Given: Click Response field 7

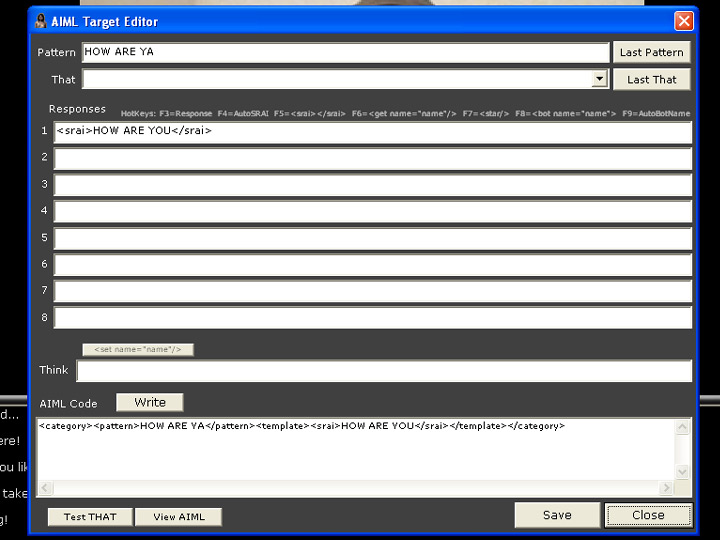Looking at the screenshot, I should [373, 291].
